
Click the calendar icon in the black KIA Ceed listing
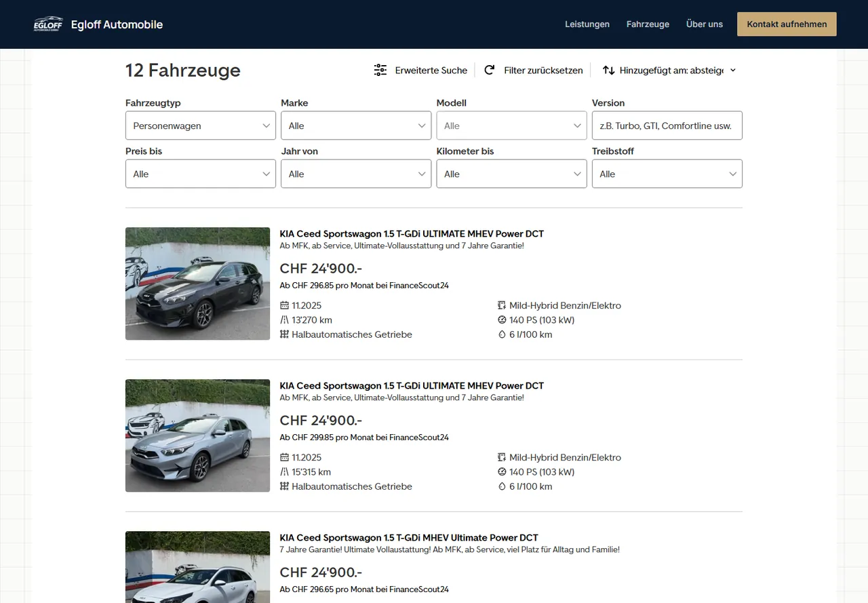pyautogui.click(x=284, y=305)
